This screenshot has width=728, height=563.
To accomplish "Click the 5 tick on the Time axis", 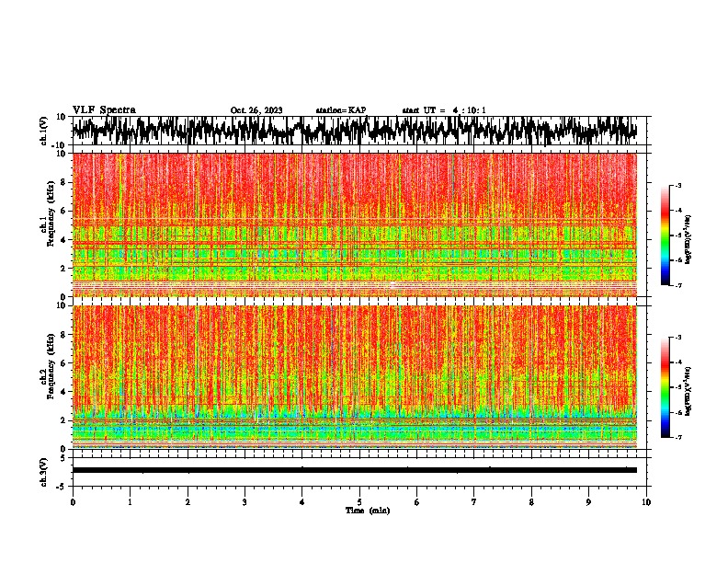I will click(x=359, y=502).
